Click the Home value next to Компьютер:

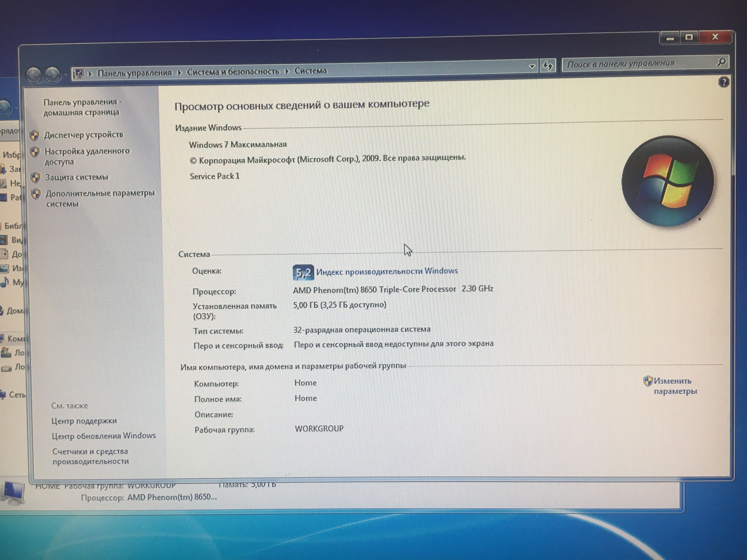tap(306, 383)
